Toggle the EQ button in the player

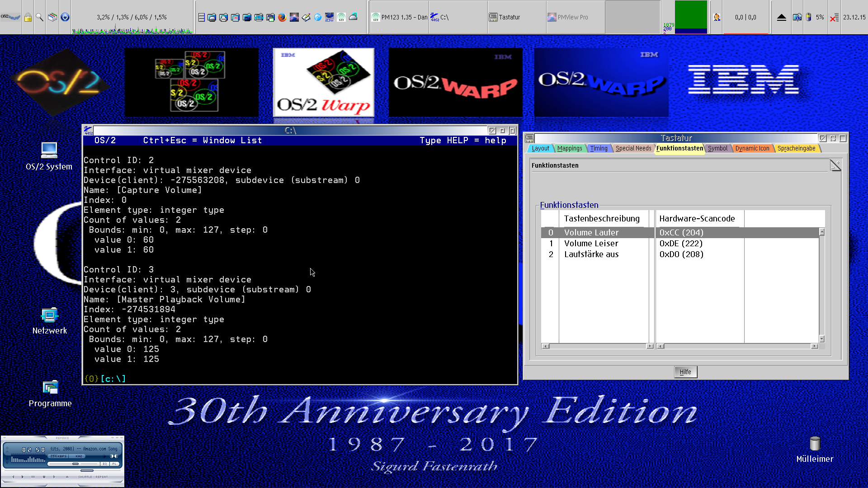pos(105,464)
